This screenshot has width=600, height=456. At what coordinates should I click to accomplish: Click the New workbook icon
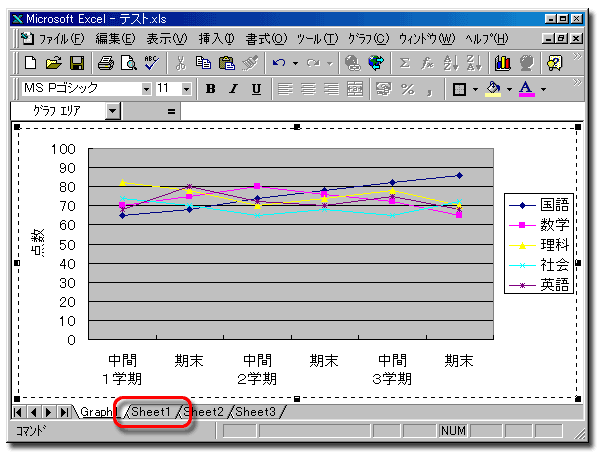pos(30,63)
